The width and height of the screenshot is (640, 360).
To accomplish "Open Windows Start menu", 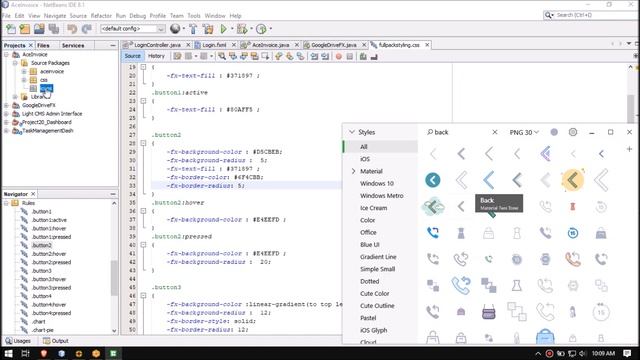I will coord(8,353).
